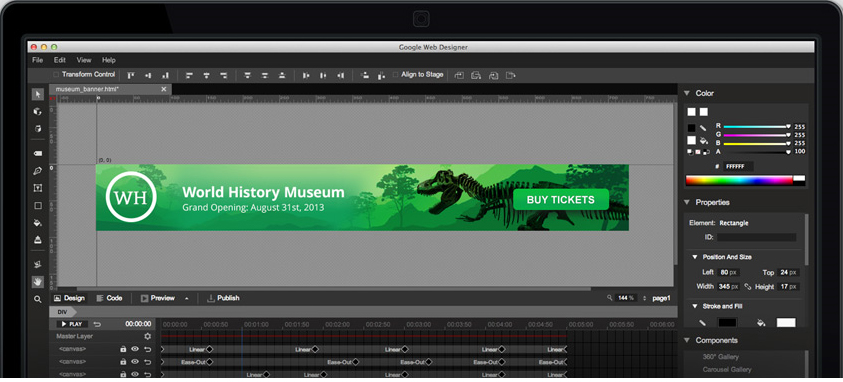Collapse the Stroke and Fill section
The image size is (843, 382).
point(695,307)
